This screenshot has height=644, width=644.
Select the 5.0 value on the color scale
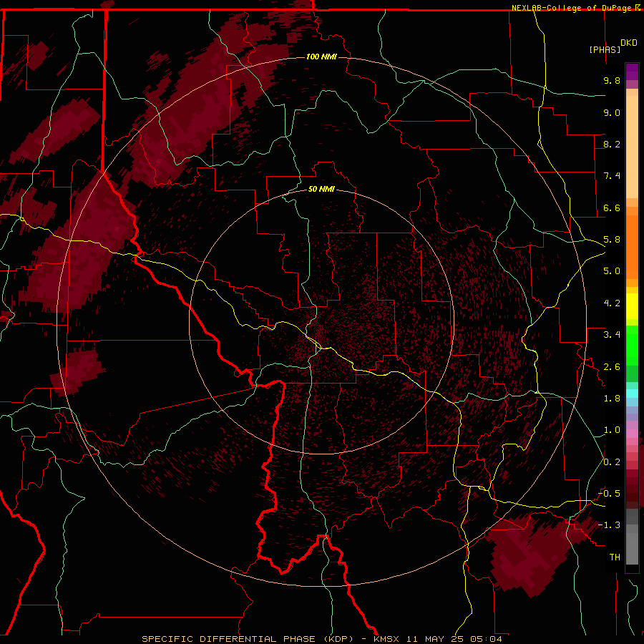[612, 271]
